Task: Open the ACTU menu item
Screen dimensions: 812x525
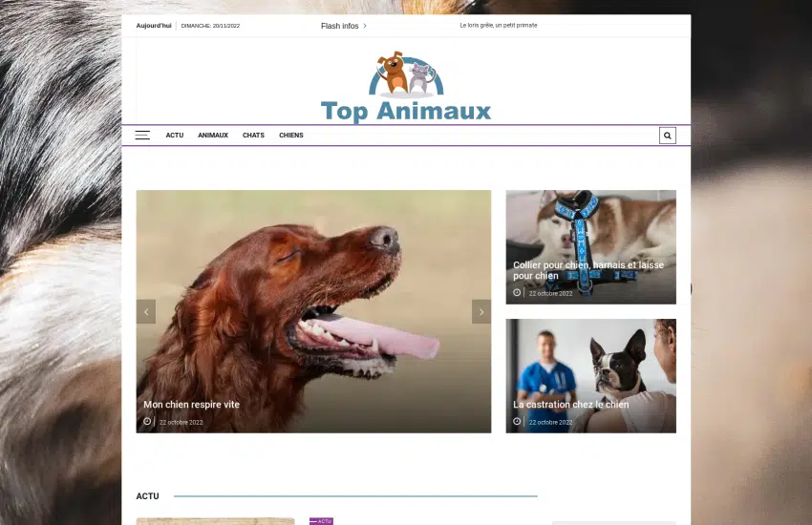Action: [174, 136]
